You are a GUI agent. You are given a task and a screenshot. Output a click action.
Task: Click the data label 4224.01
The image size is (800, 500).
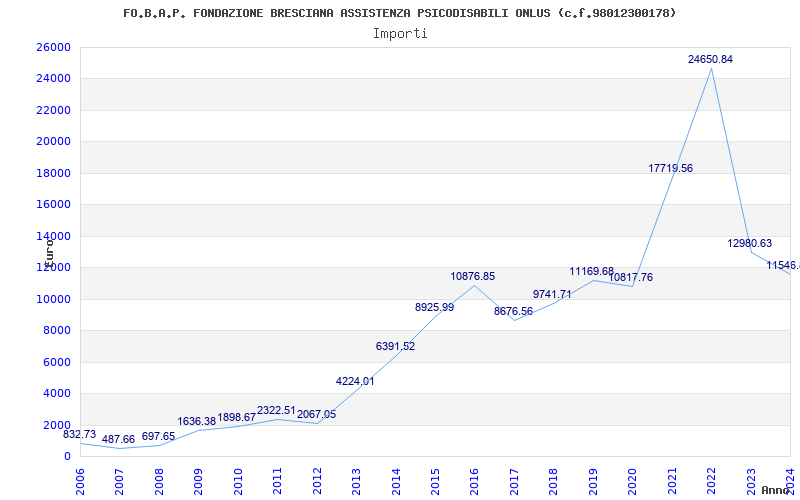(x=355, y=381)
